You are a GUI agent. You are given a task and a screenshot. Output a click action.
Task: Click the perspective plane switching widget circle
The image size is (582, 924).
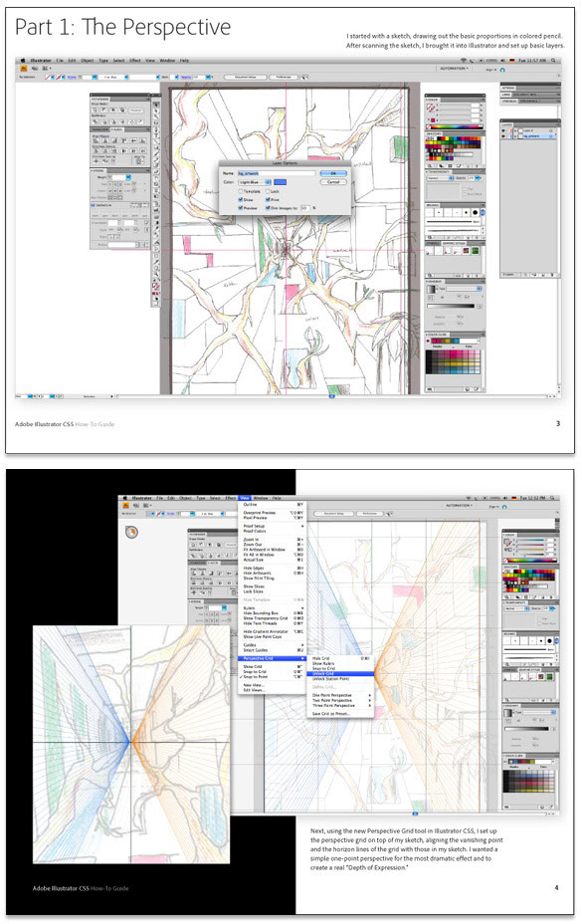pyautogui.click(x=132, y=532)
